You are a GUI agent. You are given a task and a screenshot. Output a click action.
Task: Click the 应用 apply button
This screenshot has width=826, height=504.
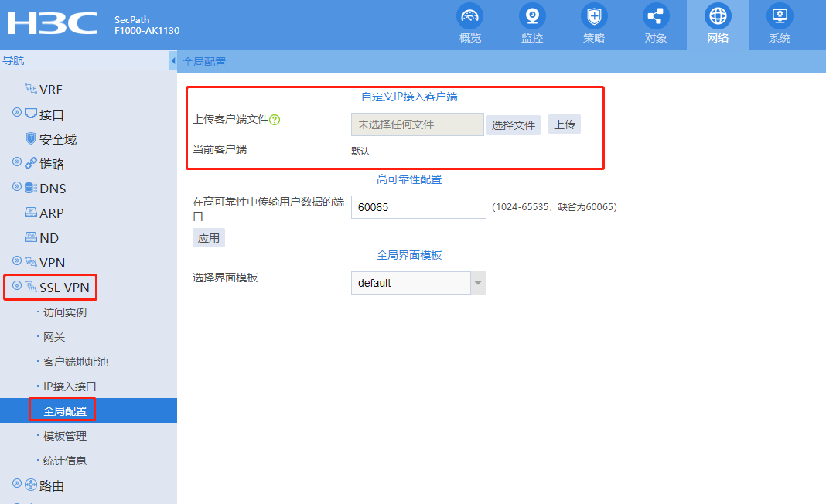(x=209, y=238)
